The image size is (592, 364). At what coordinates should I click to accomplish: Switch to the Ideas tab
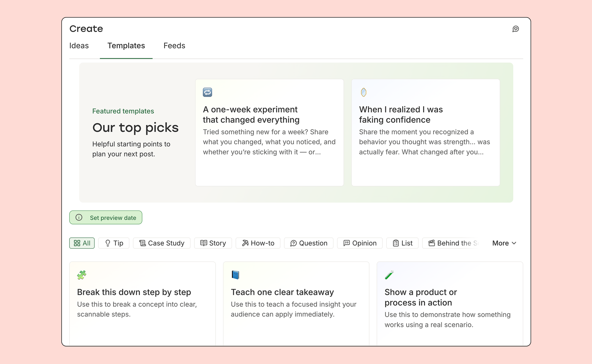click(79, 46)
